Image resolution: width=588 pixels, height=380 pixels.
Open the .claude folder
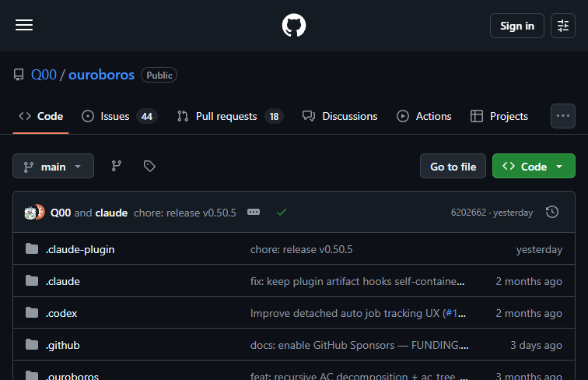click(x=63, y=281)
